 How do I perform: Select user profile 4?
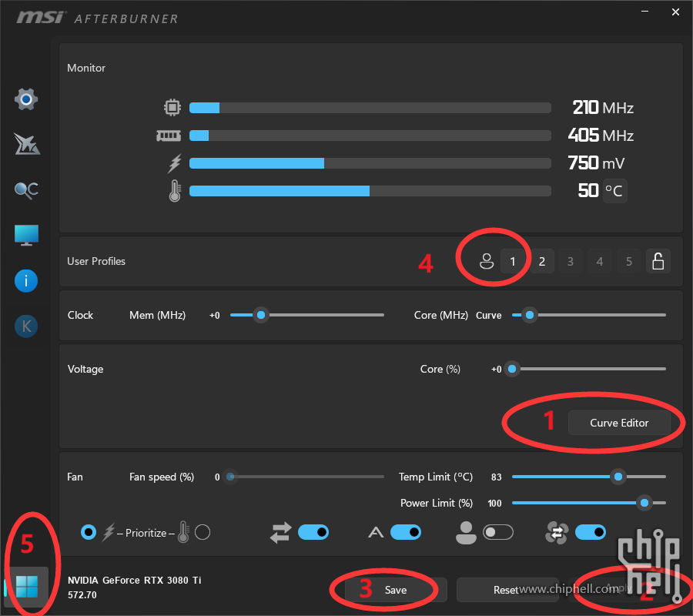[x=600, y=261]
